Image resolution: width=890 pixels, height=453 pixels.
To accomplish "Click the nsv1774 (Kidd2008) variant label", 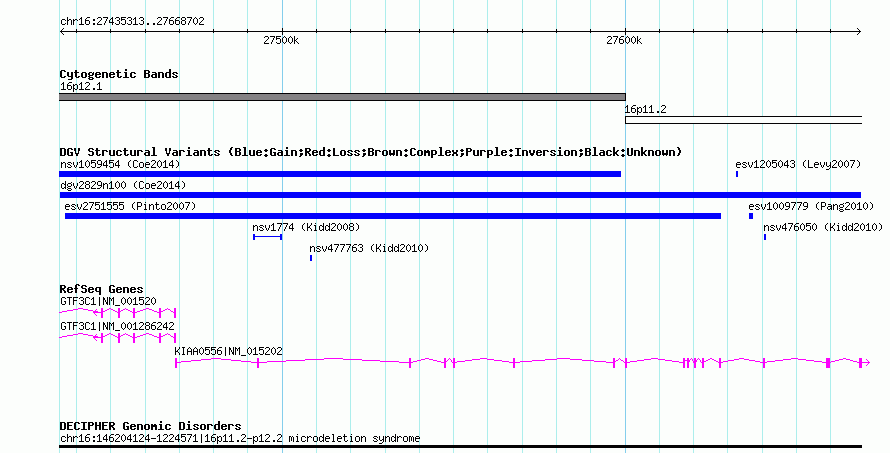I will click(306, 227).
